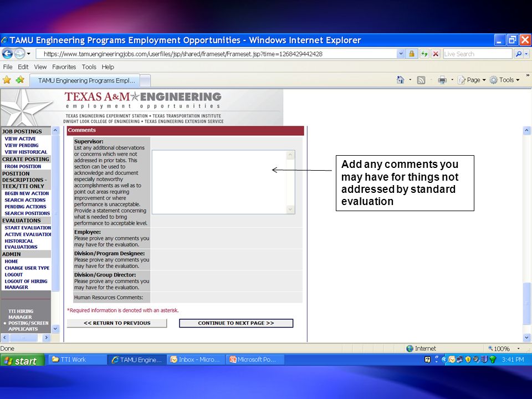Click sidebar horizontal scroll right arrow

[x=47, y=337]
